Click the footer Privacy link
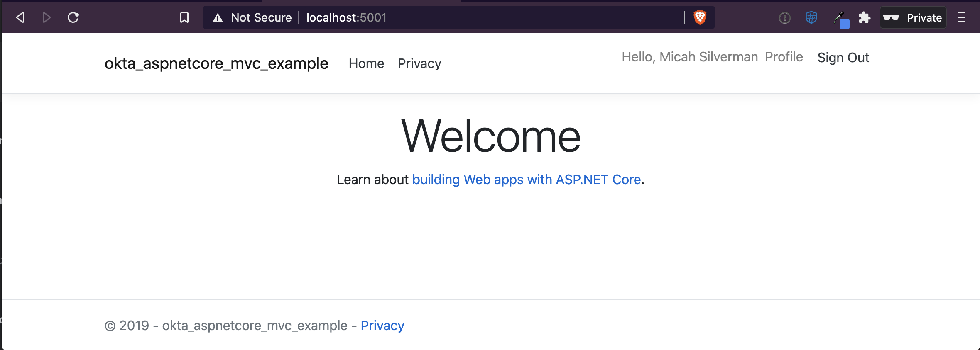Viewport: 980px width, 350px height. tap(382, 326)
